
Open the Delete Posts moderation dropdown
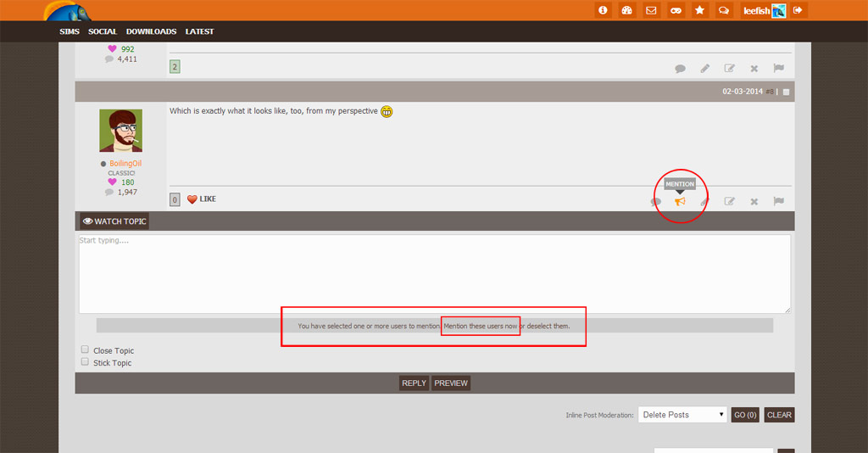[682, 415]
